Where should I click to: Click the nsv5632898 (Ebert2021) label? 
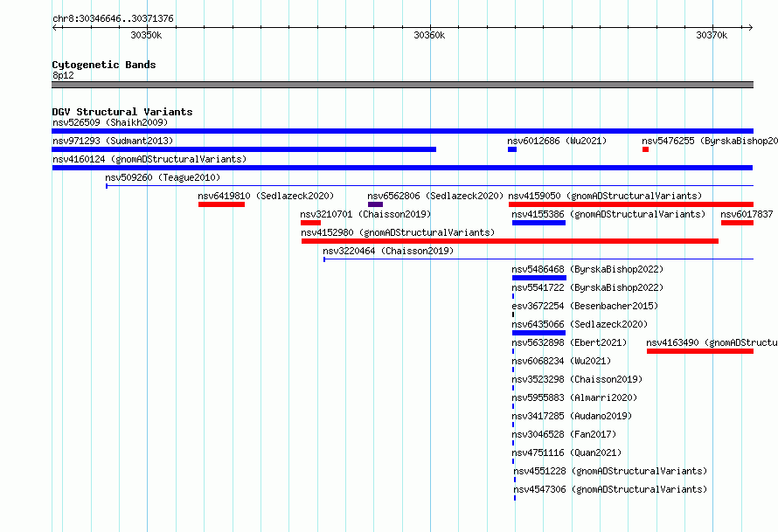coord(569,342)
